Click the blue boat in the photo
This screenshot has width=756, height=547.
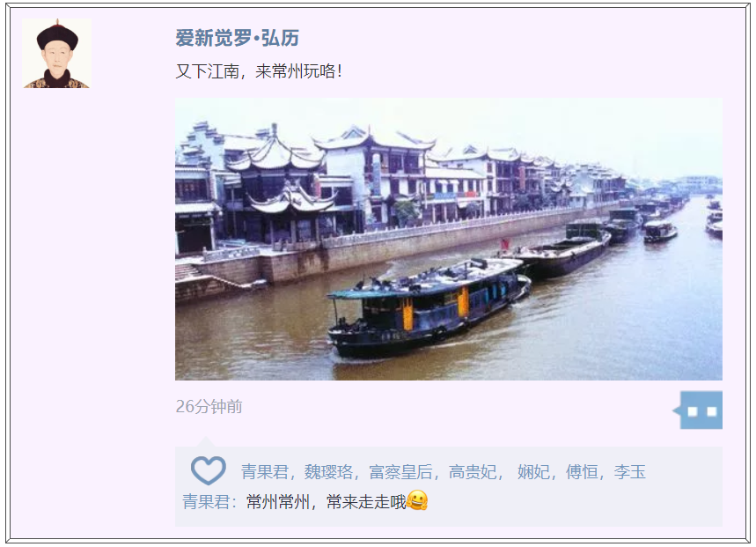click(429, 308)
